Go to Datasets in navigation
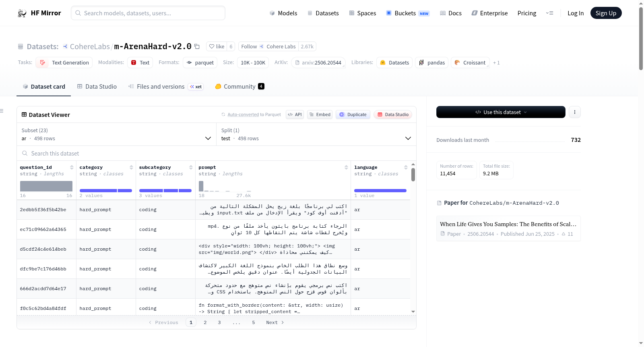This screenshot has width=644, height=347. click(x=323, y=13)
